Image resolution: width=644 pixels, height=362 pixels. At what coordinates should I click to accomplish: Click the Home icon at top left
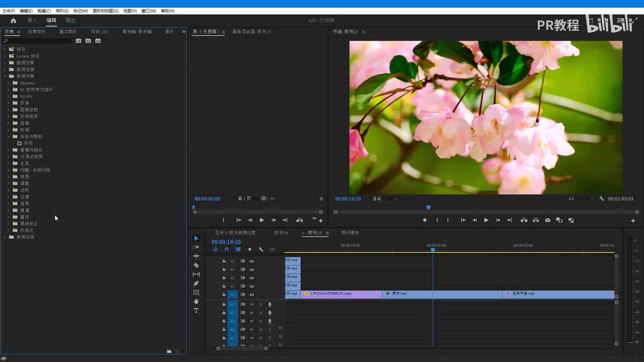(13, 21)
